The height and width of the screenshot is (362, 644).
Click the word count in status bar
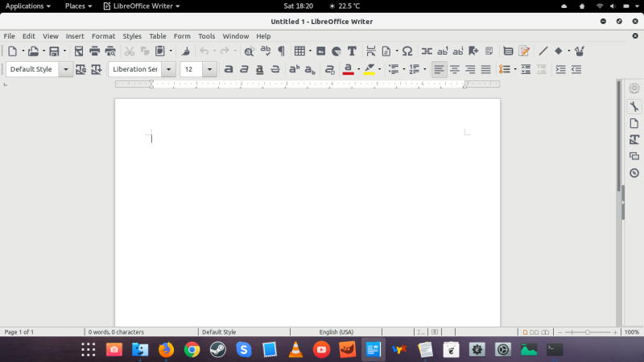[x=117, y=331]
